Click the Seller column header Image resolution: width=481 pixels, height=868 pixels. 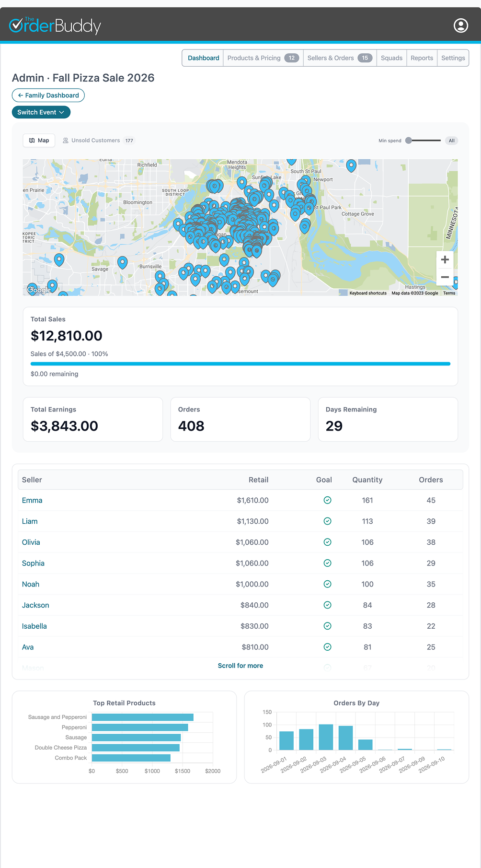click(x=32, y=480)
